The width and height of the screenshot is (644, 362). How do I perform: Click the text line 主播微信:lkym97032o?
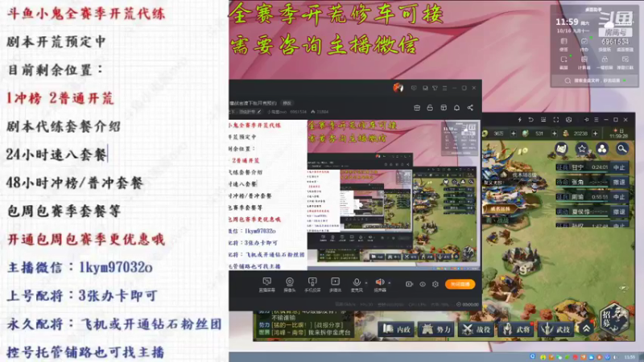pos(80,268)
